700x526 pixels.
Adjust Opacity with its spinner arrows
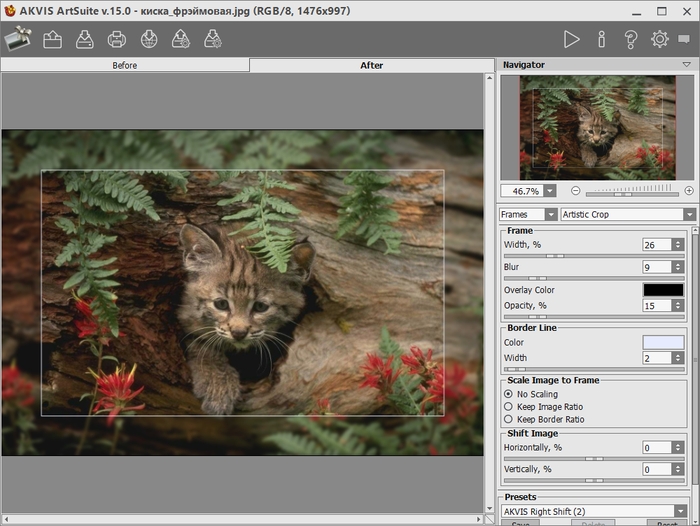click(x=678, y=306)
